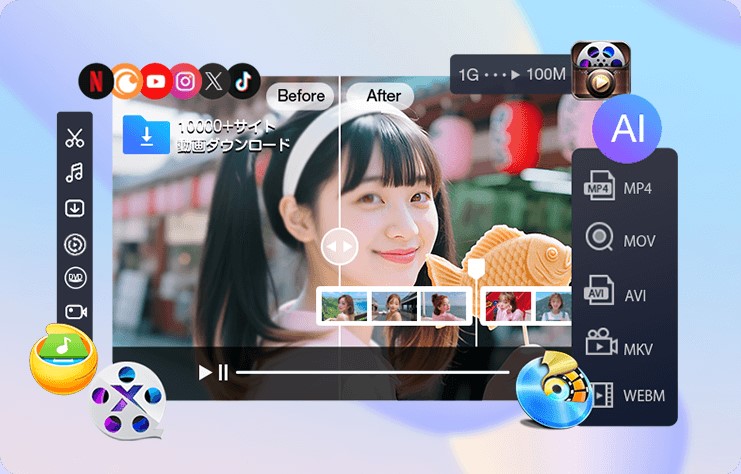
Task: Click the YouTube logo icon
Action: [156, 81]
